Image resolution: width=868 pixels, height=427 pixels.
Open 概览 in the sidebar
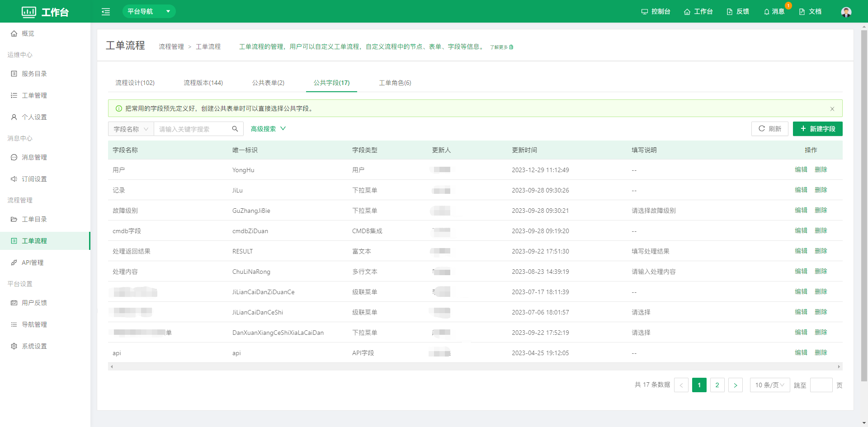point(45,33)
